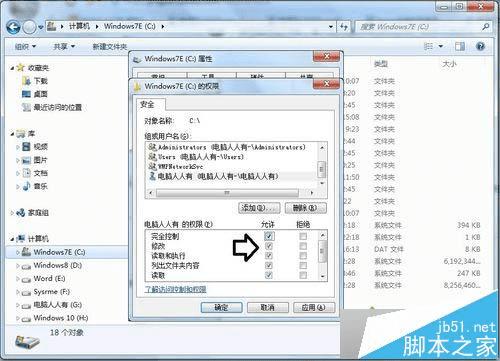The image size is (500, 361).
Task: Click the Sysrme (F:) drive icon
Action: pyautogui.click(x=26, y=293)
